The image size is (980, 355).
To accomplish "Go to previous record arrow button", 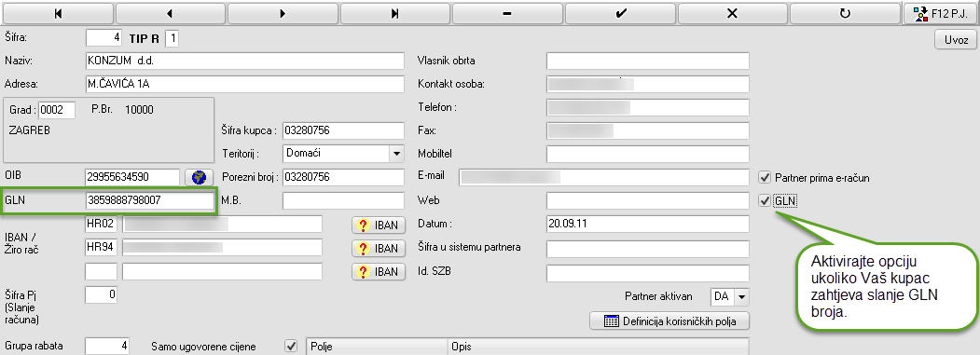I will [x=171, y=13].
